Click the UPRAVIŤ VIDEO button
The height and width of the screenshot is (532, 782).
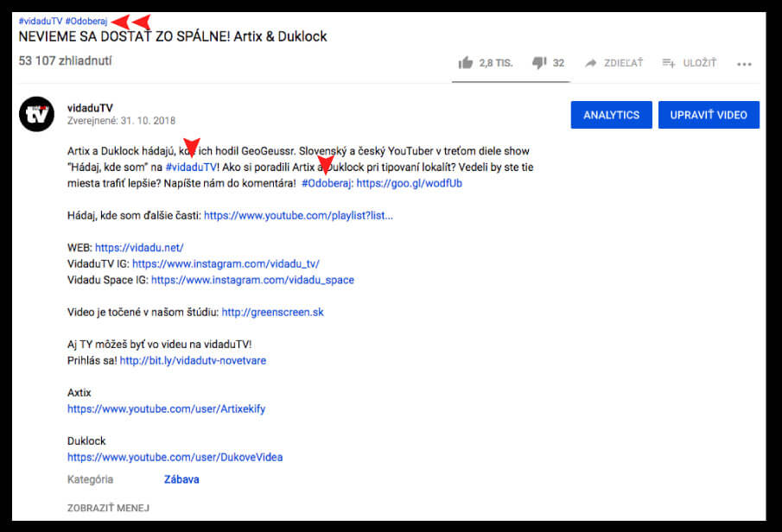[709, 115]
